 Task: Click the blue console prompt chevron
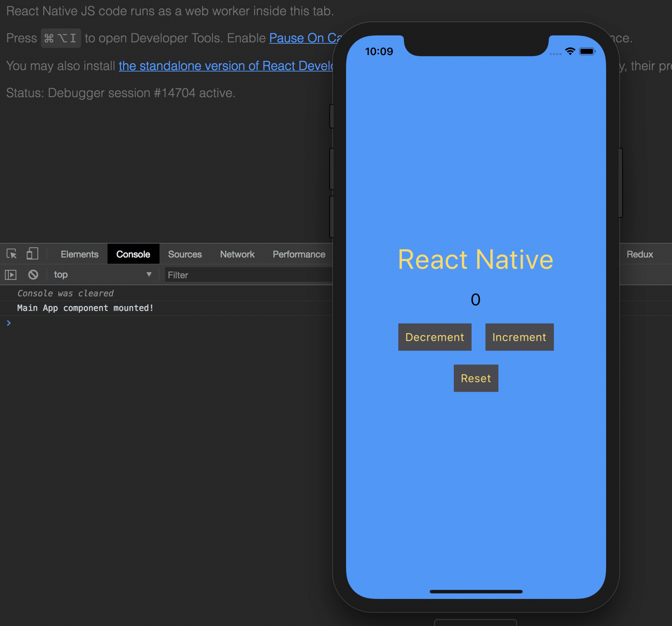(x=9, y=323)
